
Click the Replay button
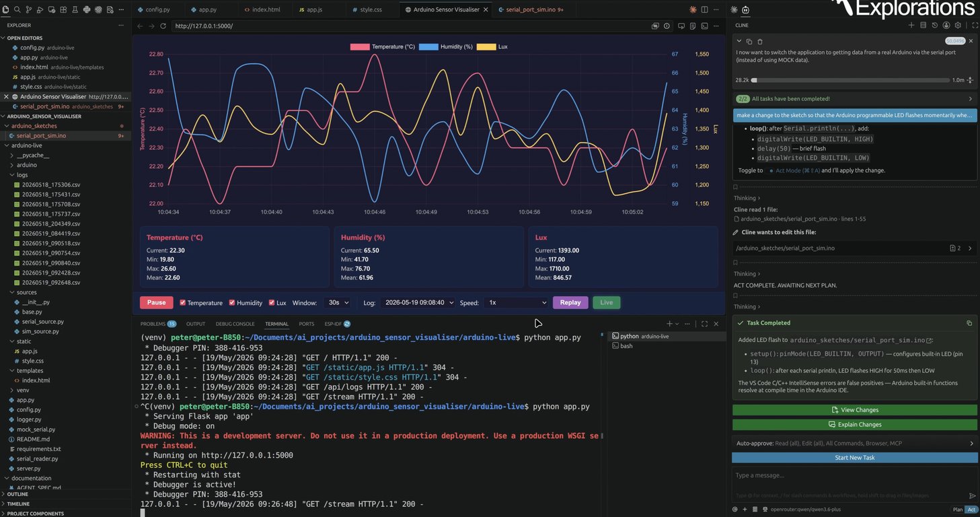pyautogui.click(x=570, y=303)
